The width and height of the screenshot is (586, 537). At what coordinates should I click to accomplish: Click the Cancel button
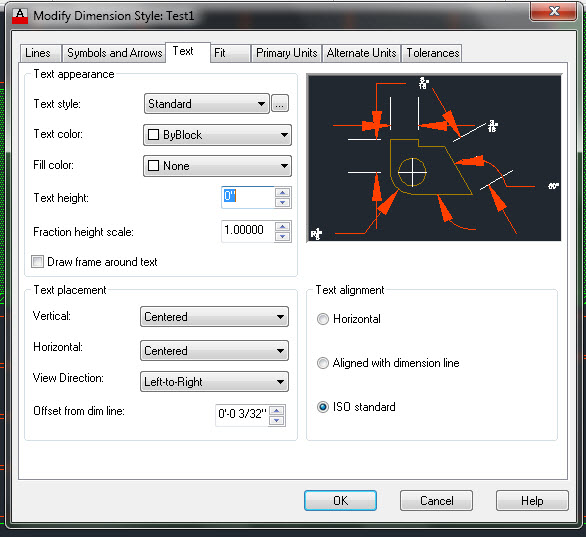pos(436,500)
